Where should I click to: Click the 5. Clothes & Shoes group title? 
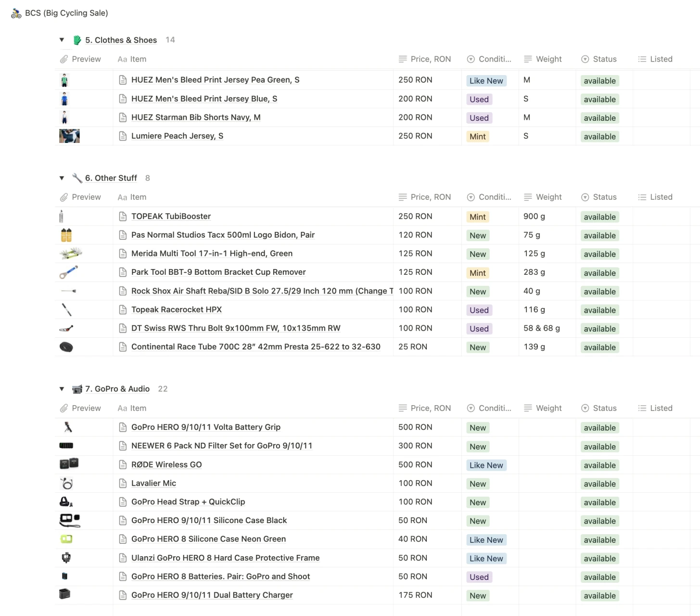tap(121, 40)
